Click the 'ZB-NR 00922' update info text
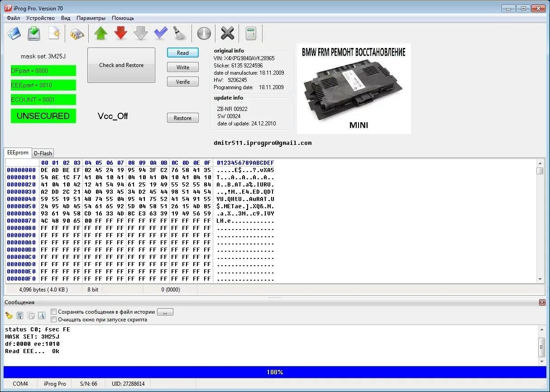The width and height of the screenshot is (550, 392). [232, 109]
